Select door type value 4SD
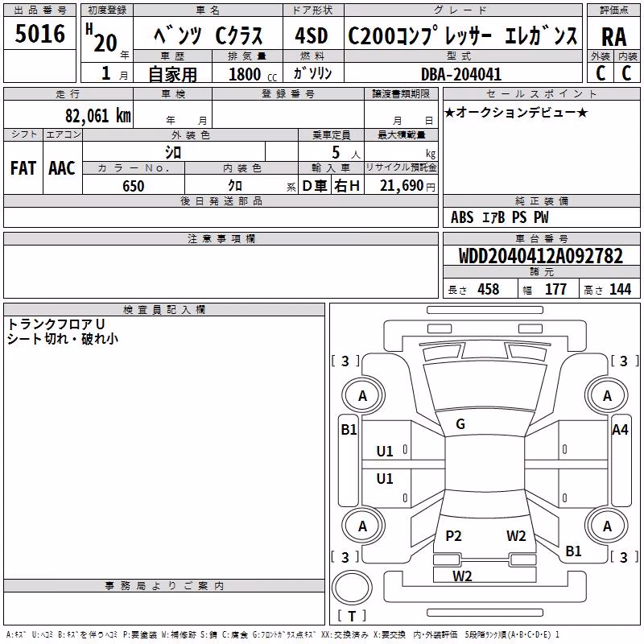 [x=312, y=35]
